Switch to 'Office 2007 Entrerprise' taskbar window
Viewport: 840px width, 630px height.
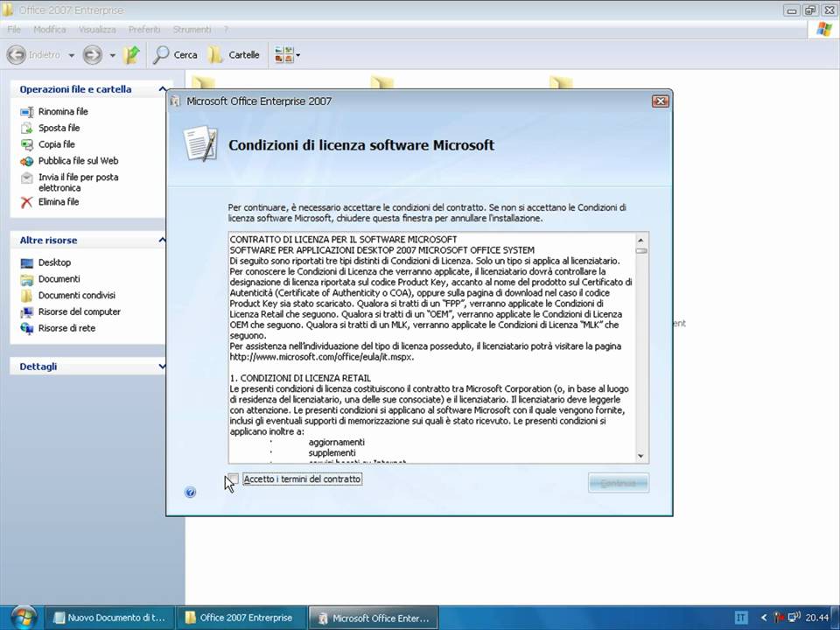241,618
